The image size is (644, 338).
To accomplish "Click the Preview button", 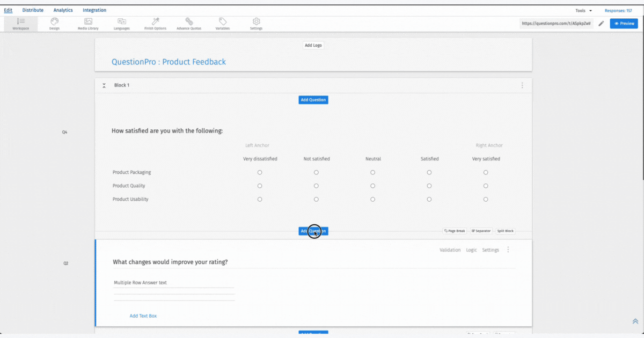I will pyautogui.click(x=624, y=24).
